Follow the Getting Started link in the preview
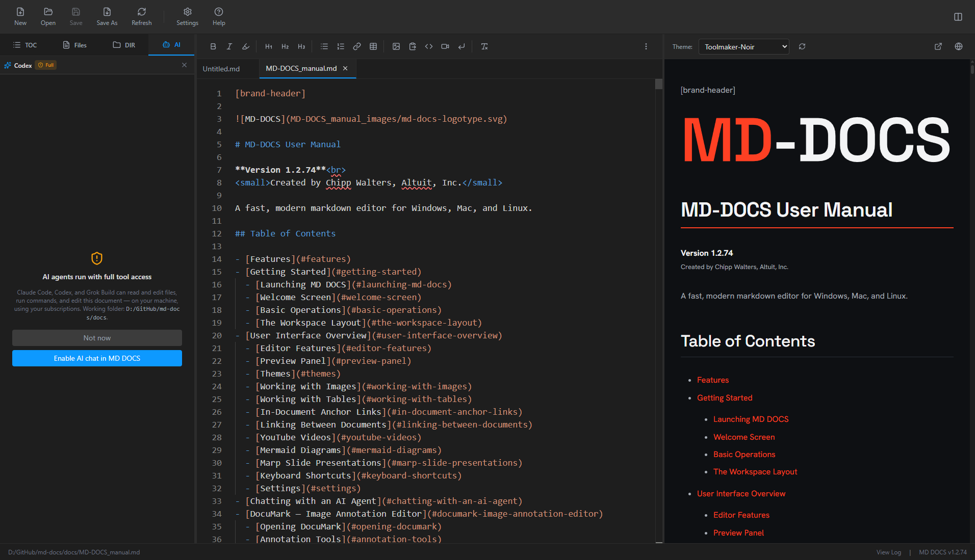975x560 pixels. click(725, 398)
